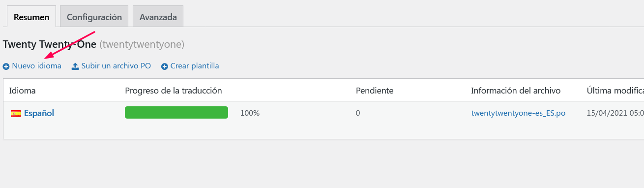Click the green translation progress bar
The width and height of the screenshot is (644, 188).
click(176, 113)
